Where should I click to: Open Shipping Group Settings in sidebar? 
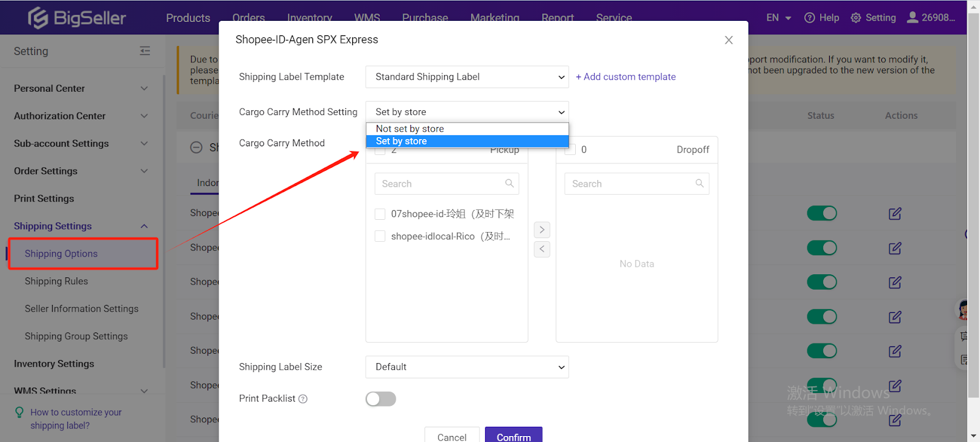(76, 336)
